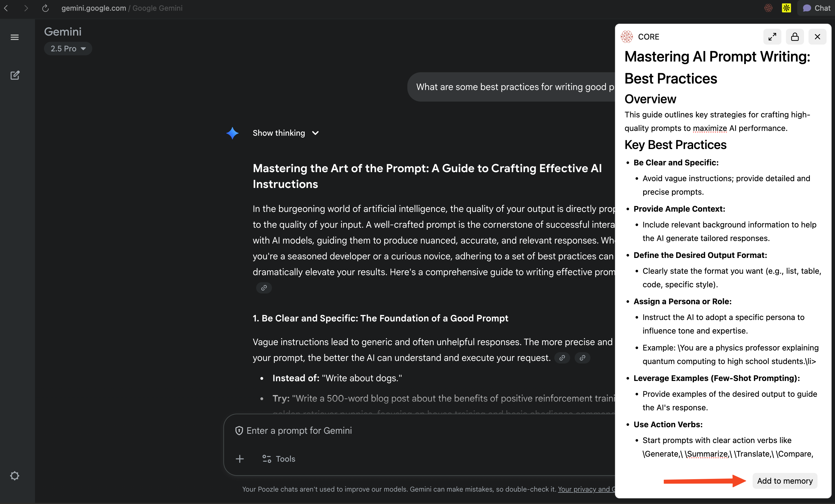Expand the CORE panel to fullscreen
This screenshot has height=504, width=835.
772,37
